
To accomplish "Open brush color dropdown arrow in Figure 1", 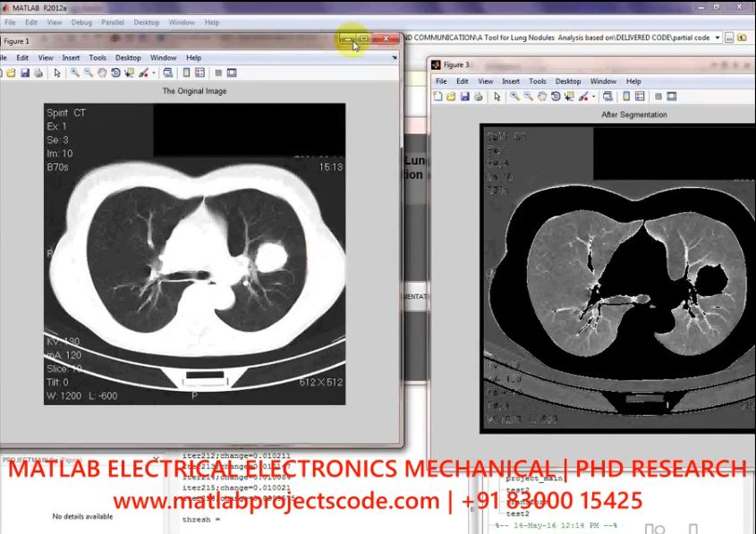I will (154, 73).
